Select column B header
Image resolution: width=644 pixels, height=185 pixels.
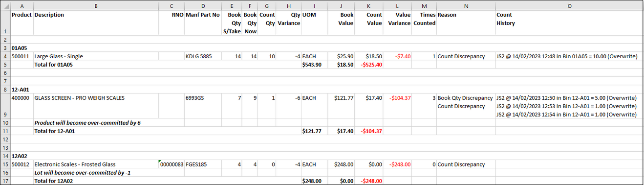(96, 5)
